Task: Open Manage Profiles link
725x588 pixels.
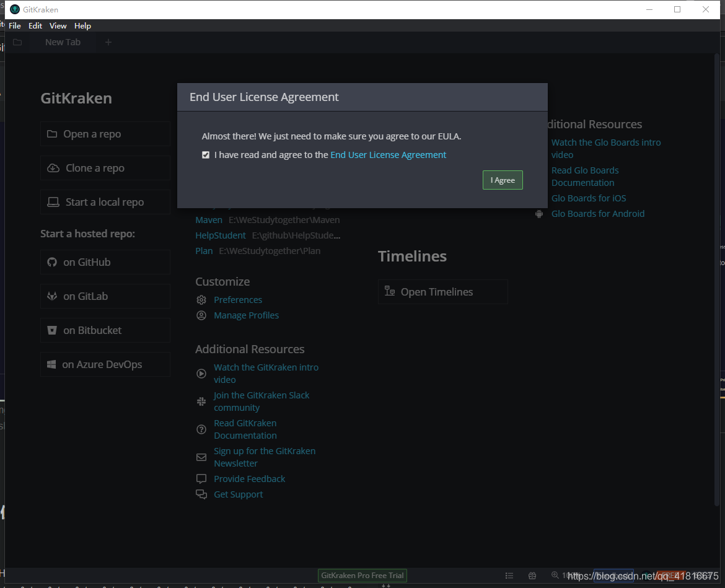Action: click(246, 315)
